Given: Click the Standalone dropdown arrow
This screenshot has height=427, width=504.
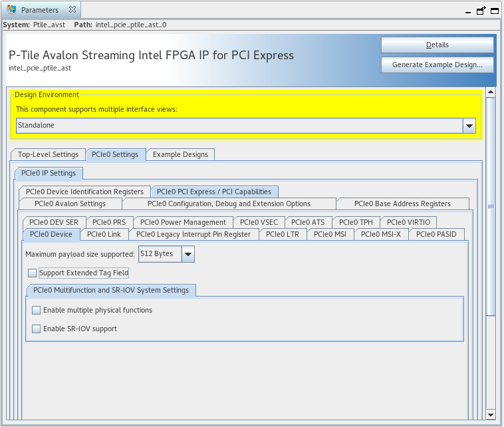Looking at the screenshot, I should [x=469, y=126].
